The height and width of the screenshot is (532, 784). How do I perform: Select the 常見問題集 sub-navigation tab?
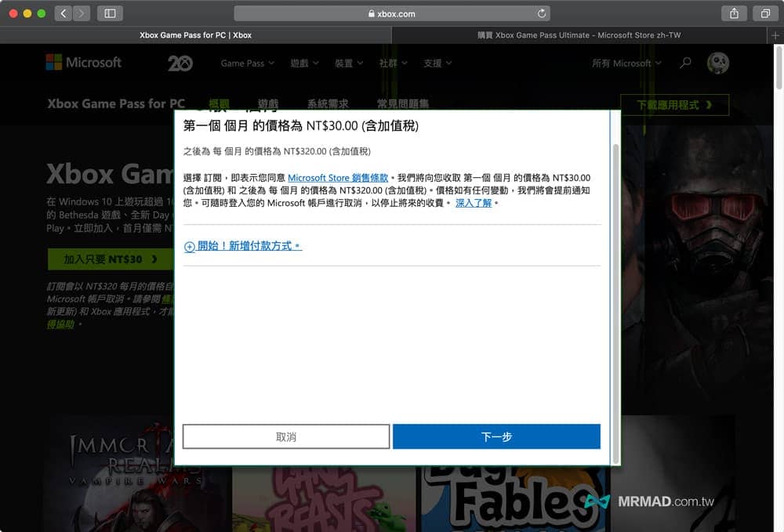[403, 104]
